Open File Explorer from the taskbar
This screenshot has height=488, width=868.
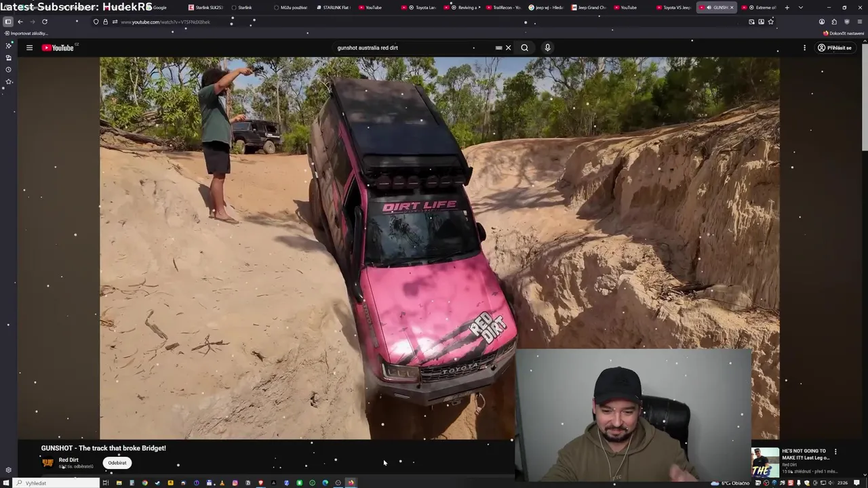tap(119, 483)
